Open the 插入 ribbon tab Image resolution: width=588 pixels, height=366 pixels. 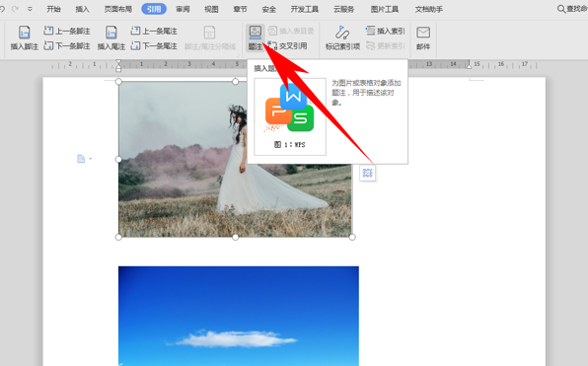(x=82, y=9)
